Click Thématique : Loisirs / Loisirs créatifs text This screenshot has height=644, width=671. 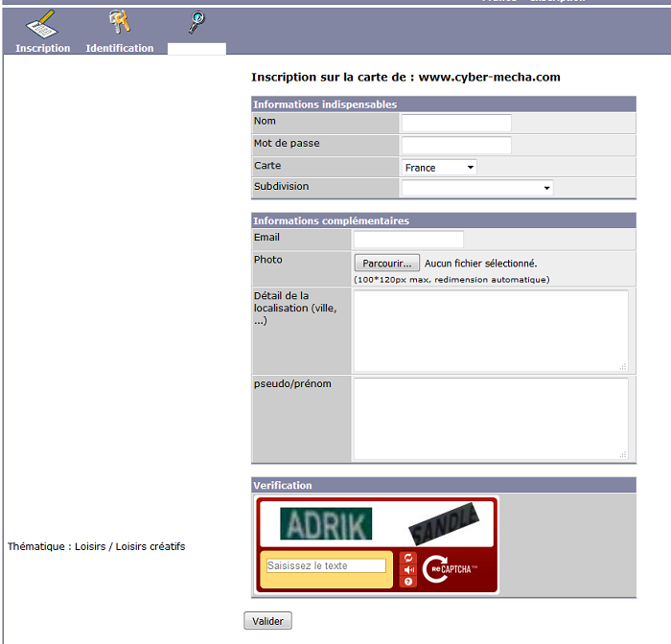coord(96,546)
